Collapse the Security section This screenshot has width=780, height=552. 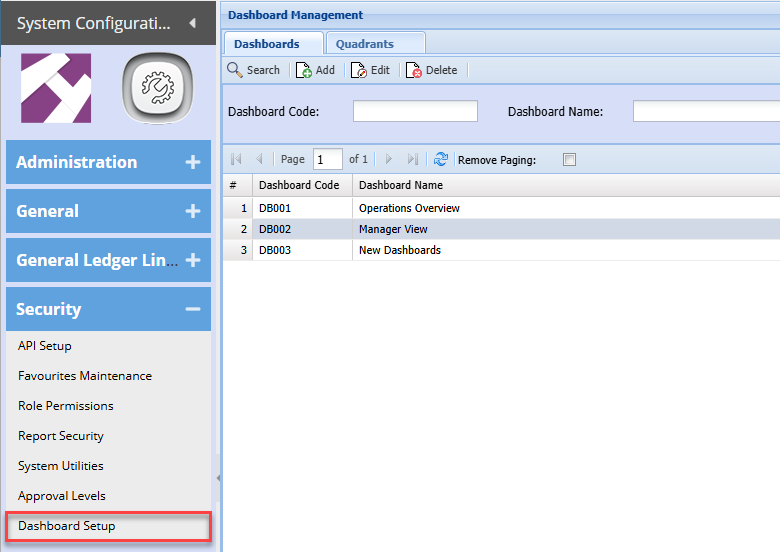[193, 309]
